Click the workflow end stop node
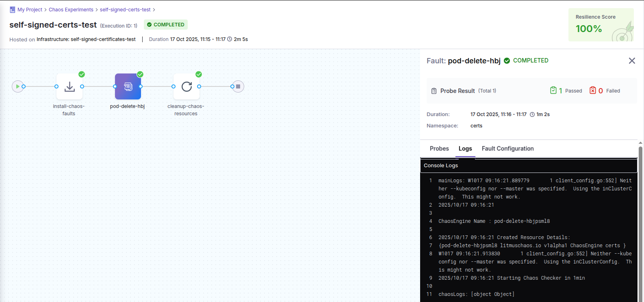The image size is (644, 302). (238, 86)
